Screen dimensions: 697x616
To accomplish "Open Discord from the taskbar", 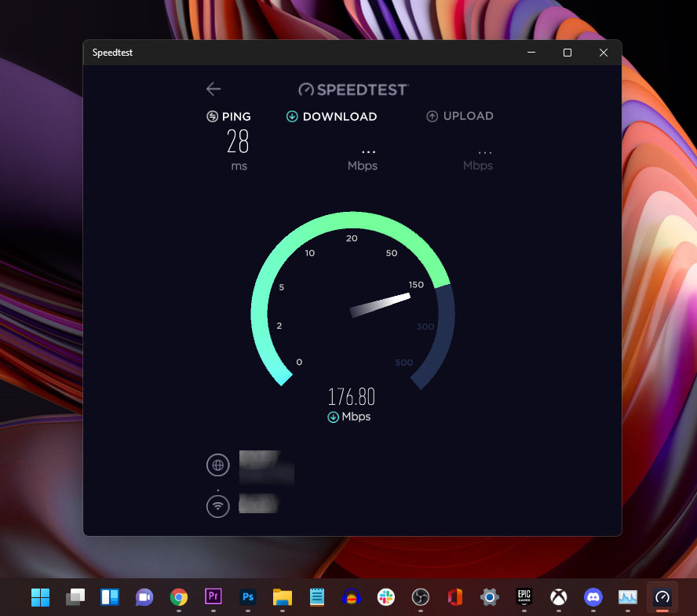I will coord(593,597).
